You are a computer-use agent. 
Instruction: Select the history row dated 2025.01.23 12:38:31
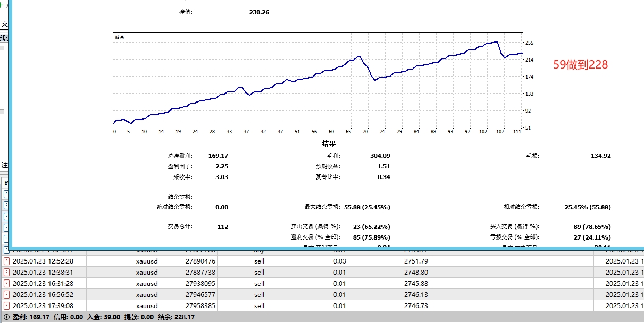(322, 272)
